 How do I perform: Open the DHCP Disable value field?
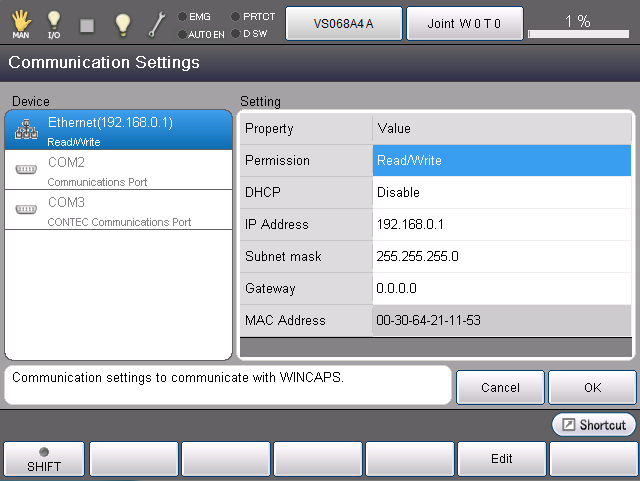(502, 193)
